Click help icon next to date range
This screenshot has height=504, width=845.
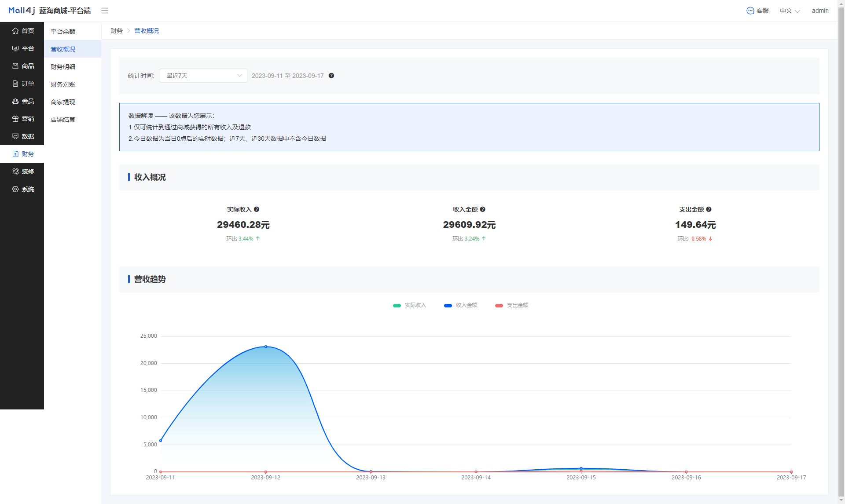331,76
